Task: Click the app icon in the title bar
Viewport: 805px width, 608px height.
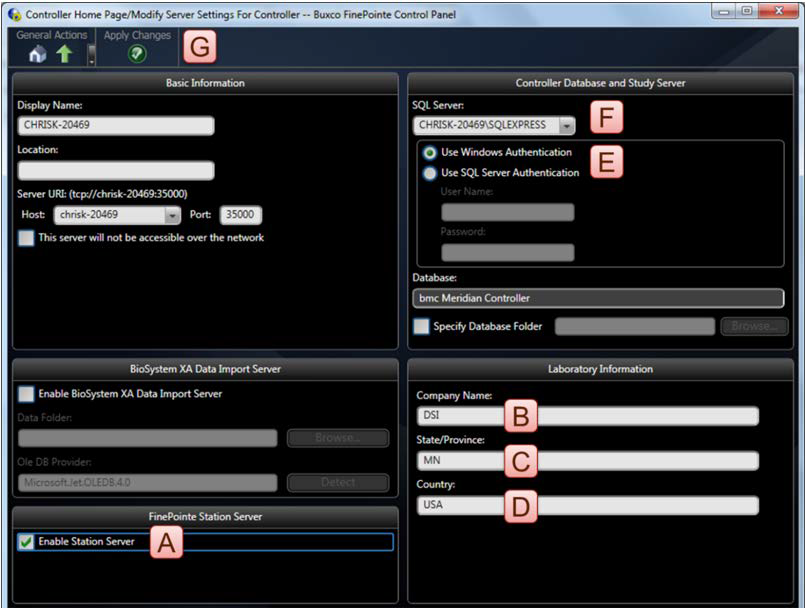Action: click(x=14, y=14)
